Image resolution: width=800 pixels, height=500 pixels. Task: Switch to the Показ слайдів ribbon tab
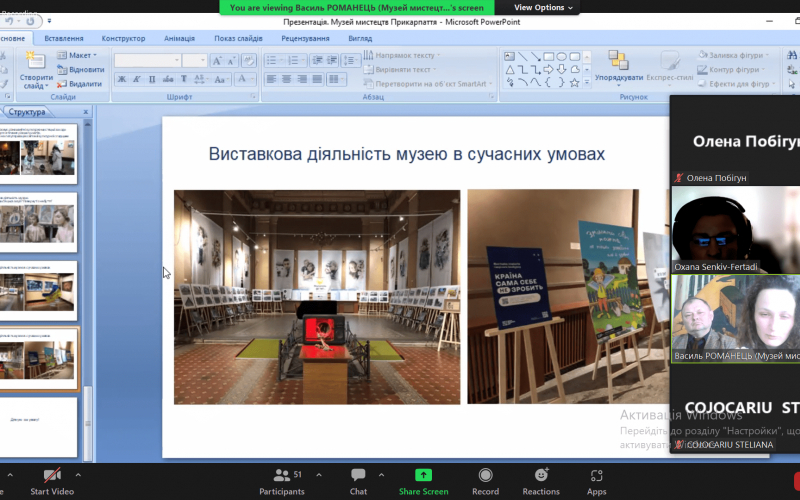click(x=238, y=38)
